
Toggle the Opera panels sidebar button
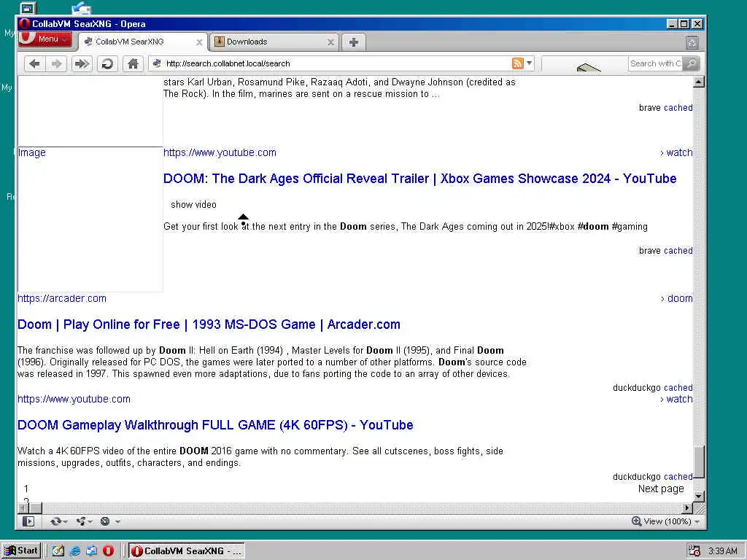(x=28, y=521)
